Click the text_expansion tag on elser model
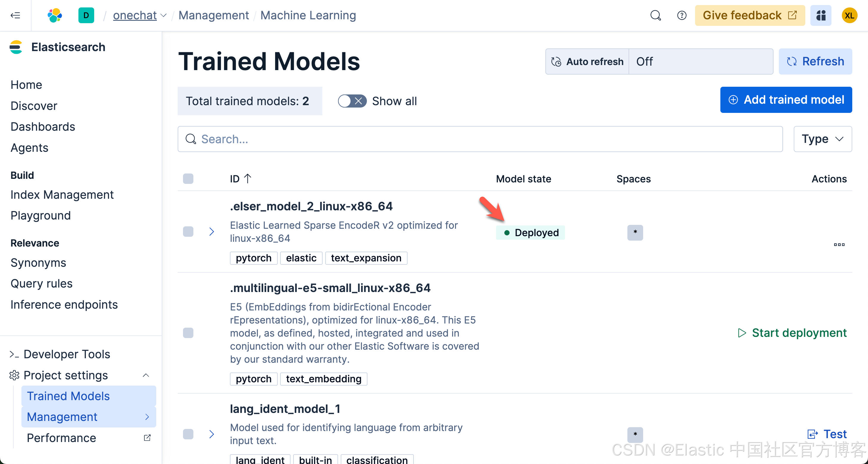 tap(366, 258)
